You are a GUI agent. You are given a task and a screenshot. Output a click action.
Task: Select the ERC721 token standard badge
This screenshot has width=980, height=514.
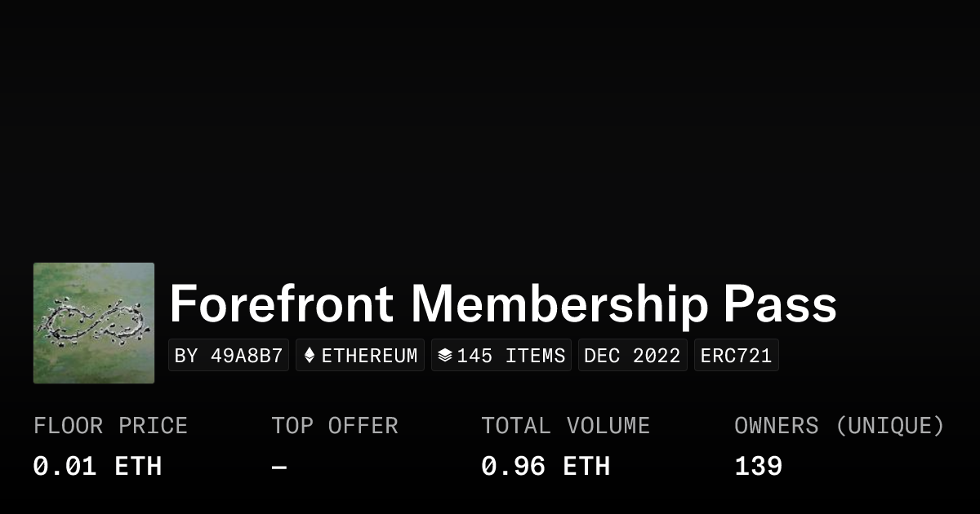[736, 356]
